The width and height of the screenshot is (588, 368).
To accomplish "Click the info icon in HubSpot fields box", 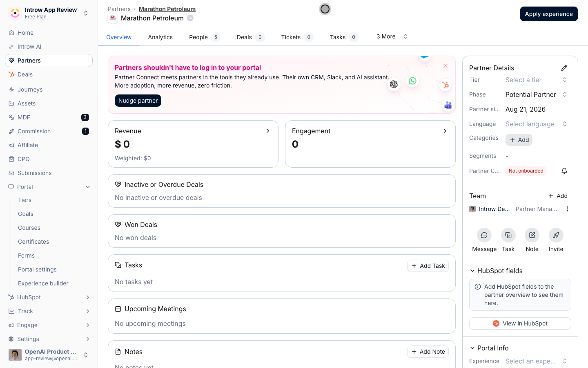I will 478,287.
